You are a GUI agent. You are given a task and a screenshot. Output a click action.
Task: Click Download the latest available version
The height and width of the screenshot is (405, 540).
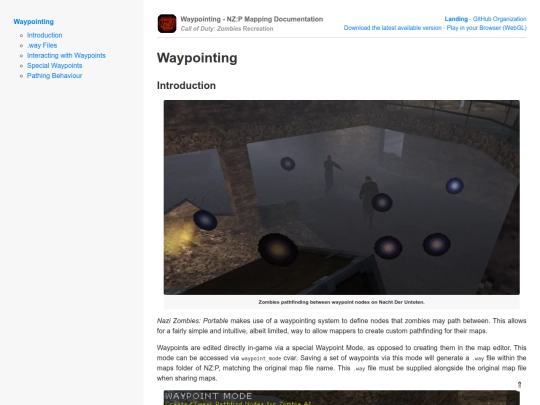pyautogui.click(x=393, y=28)
